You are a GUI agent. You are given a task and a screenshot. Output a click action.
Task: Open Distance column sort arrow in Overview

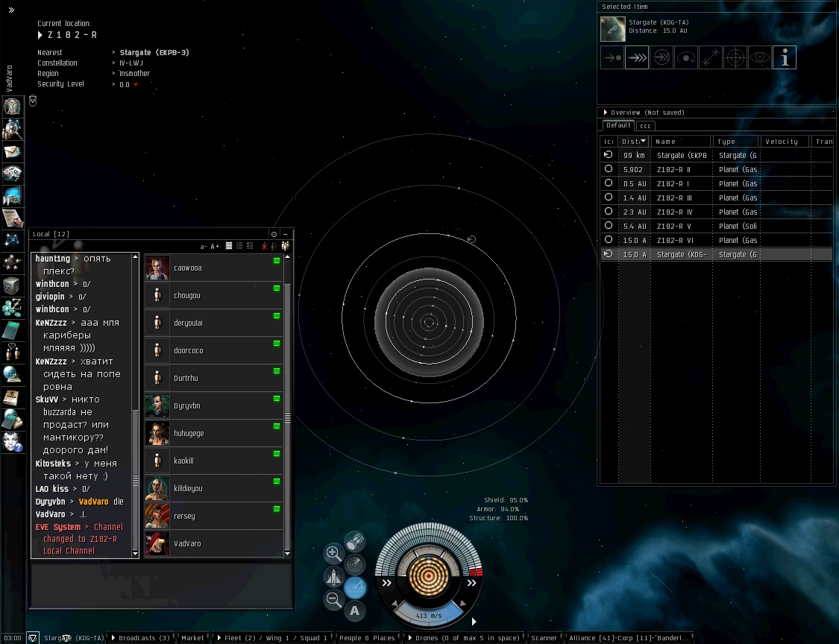click(x=643, y=141)
